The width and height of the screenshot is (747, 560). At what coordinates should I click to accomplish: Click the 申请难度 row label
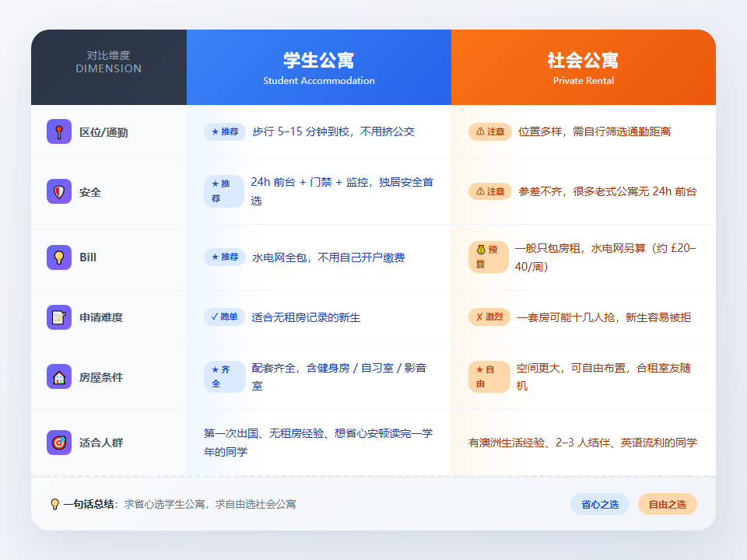tap(101, 317)
